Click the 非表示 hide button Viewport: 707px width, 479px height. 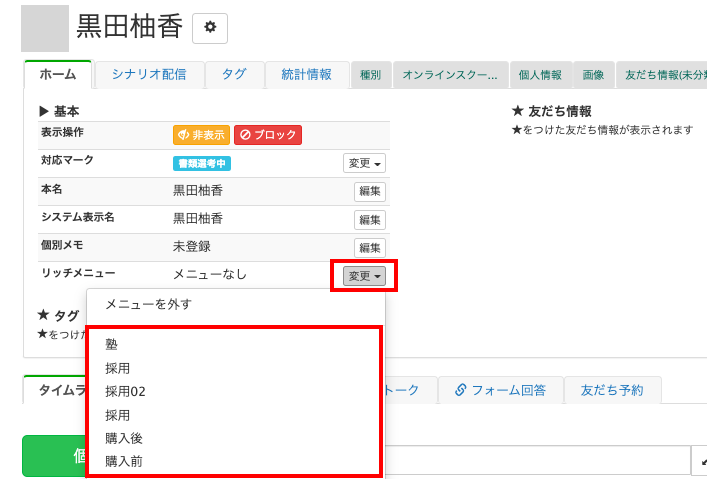pos(201,135)
